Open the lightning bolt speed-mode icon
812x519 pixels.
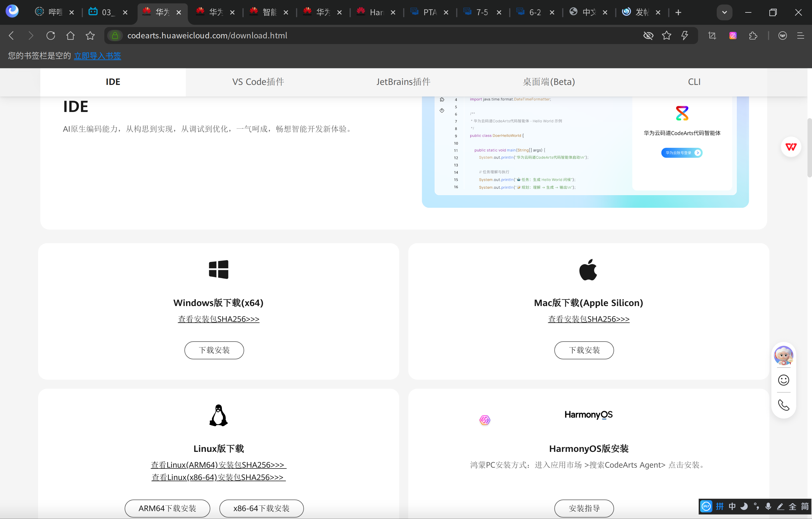point(685,36)
